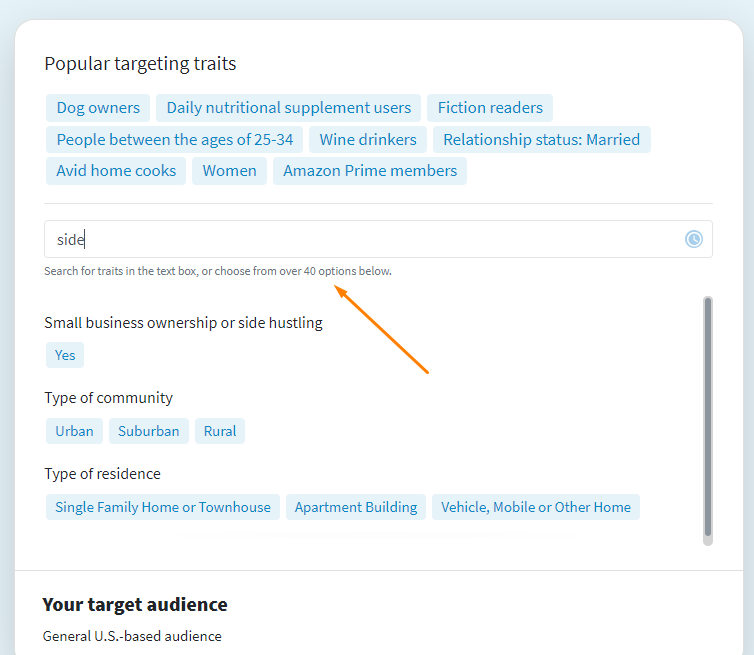This screenshot has height=655, width=754.
Task: Select the Suburban community option
Action: click(149, 431)
